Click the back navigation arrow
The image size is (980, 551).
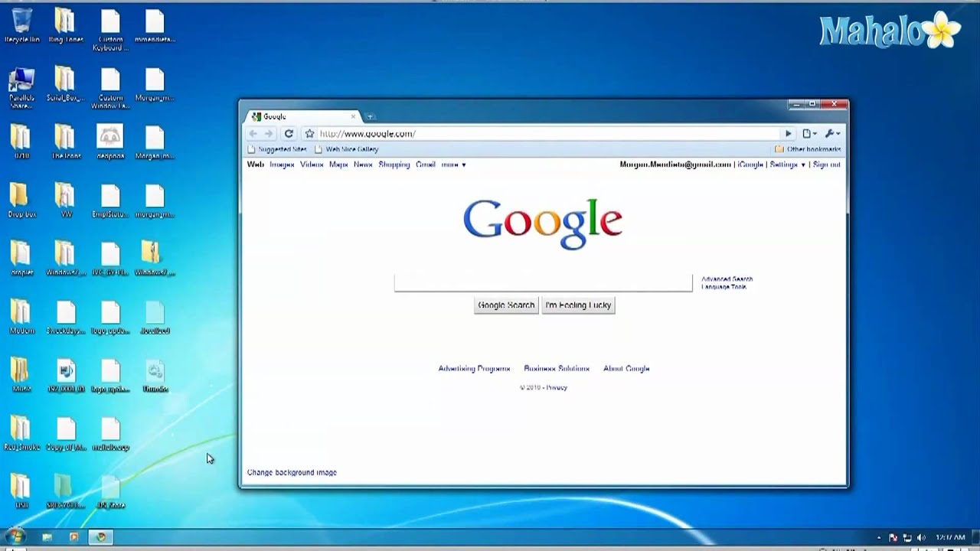(253, 133)
